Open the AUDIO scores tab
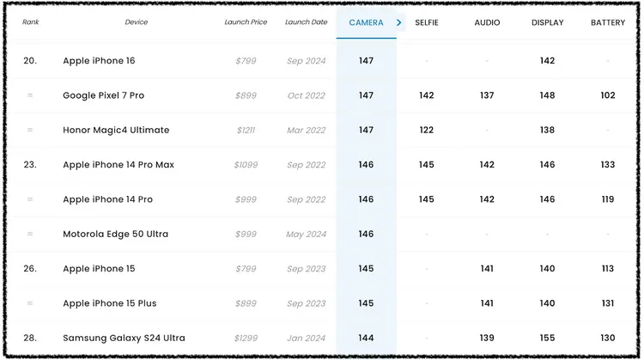Screen dimensions: 644x360 tap(487, 23)
